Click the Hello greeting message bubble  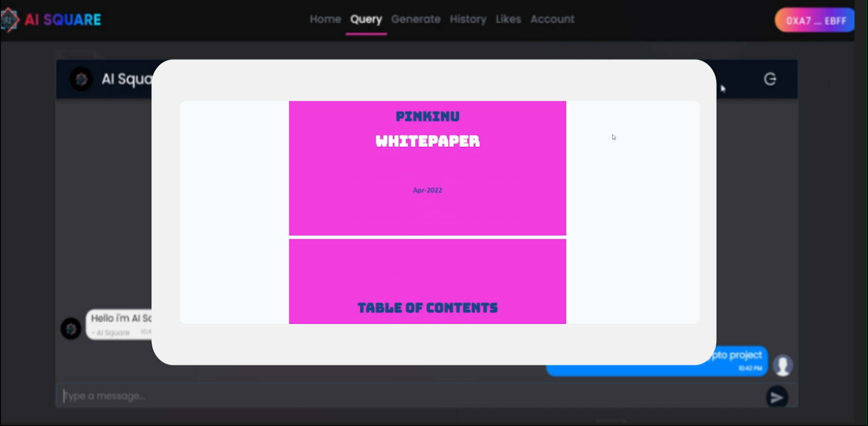pyautogui.click(x=120, y=324)
